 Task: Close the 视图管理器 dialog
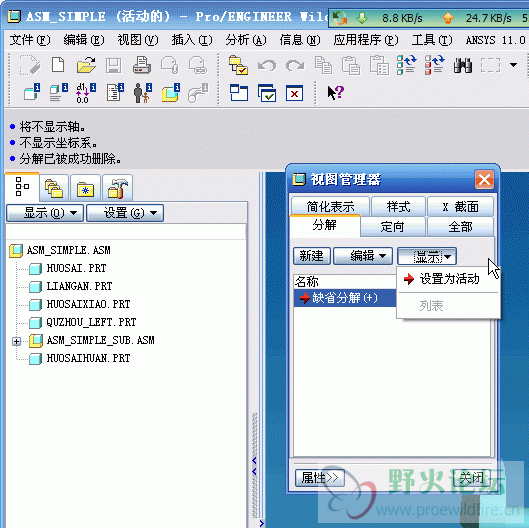coord(484,179)
